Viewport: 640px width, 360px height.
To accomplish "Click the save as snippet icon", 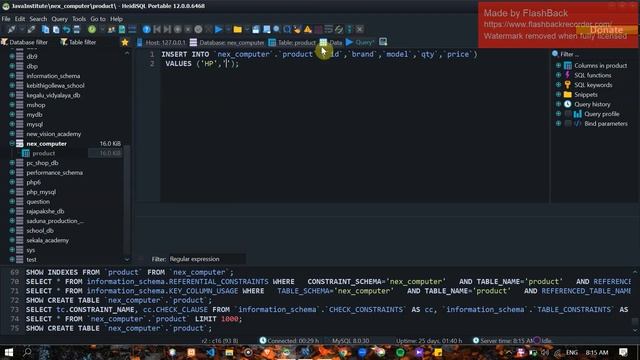I will pyautogui.click(x=267, y=29).
